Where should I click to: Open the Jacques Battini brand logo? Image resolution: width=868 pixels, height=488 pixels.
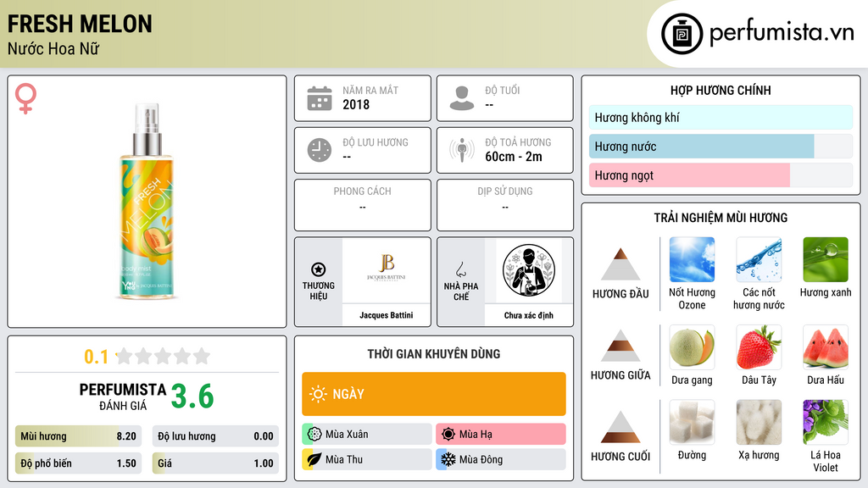click(387, 270)
